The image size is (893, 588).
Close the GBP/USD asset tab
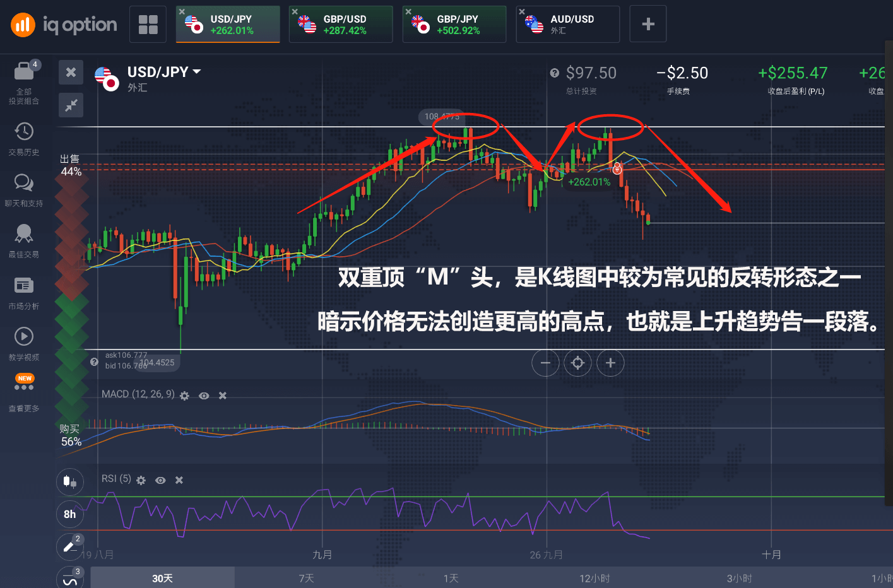(x=295, y=11)
